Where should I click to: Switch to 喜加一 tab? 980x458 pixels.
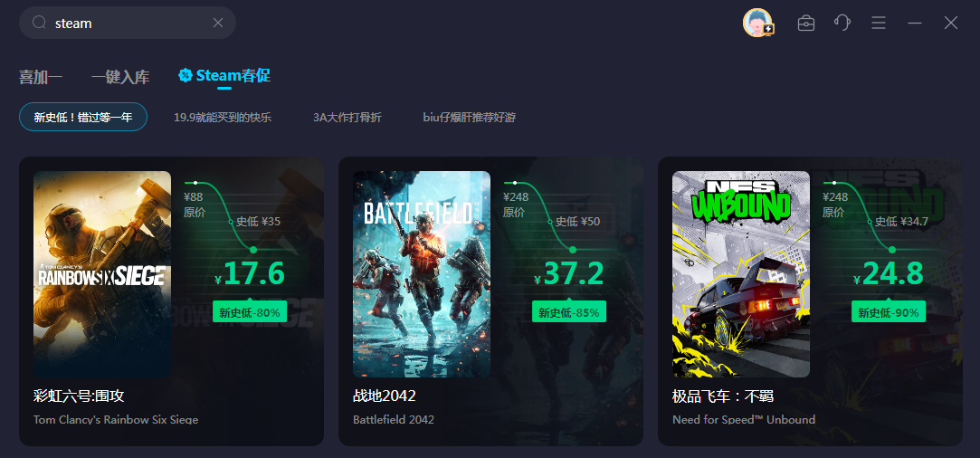click(x=41, y=77)
